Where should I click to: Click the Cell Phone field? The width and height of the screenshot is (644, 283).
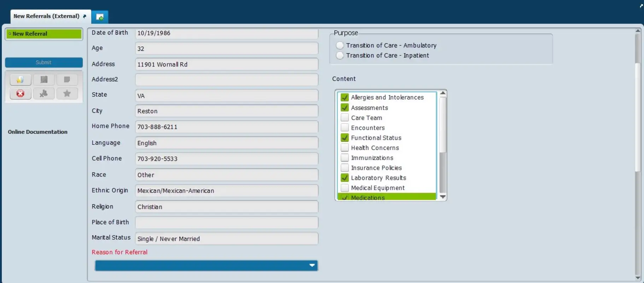[227, 158]
